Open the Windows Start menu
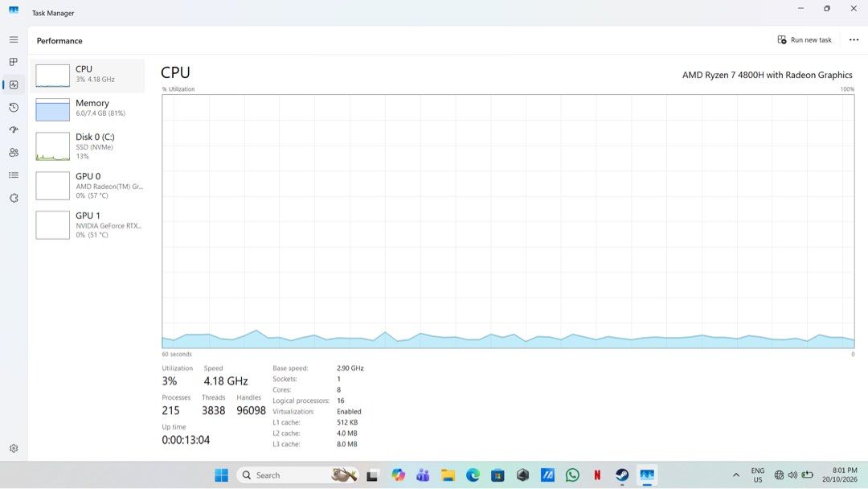 [x=222, y=475]
